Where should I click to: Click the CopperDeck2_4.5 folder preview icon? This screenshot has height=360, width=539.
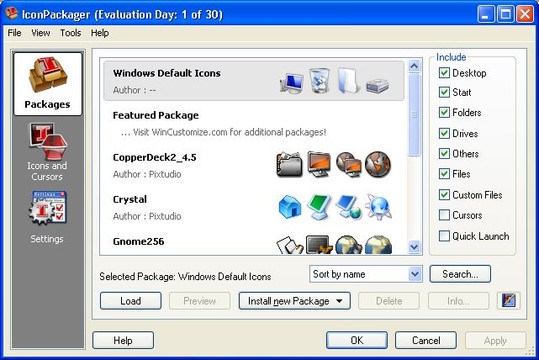point(289,164)
